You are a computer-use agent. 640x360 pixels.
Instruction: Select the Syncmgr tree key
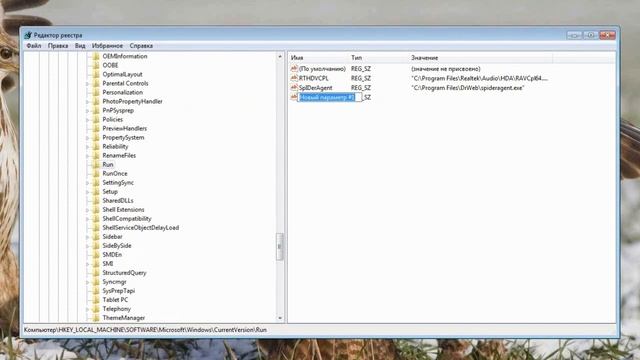pyautogui.click(x=114, y=282)
